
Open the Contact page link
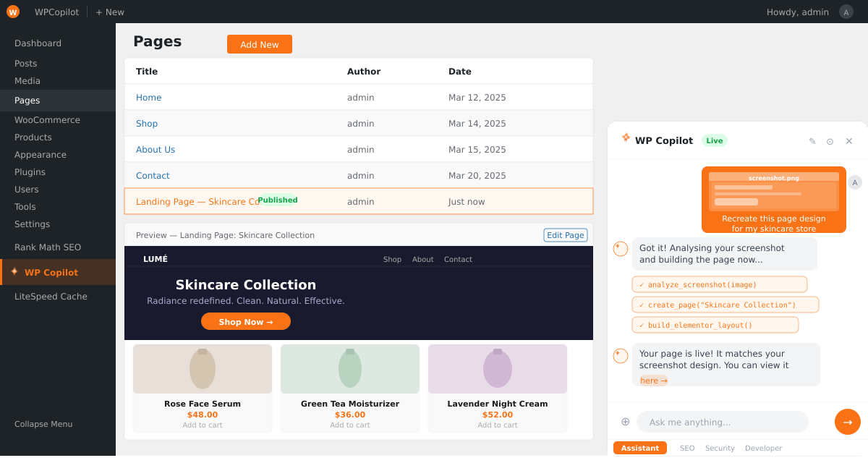tap(153, 176)
